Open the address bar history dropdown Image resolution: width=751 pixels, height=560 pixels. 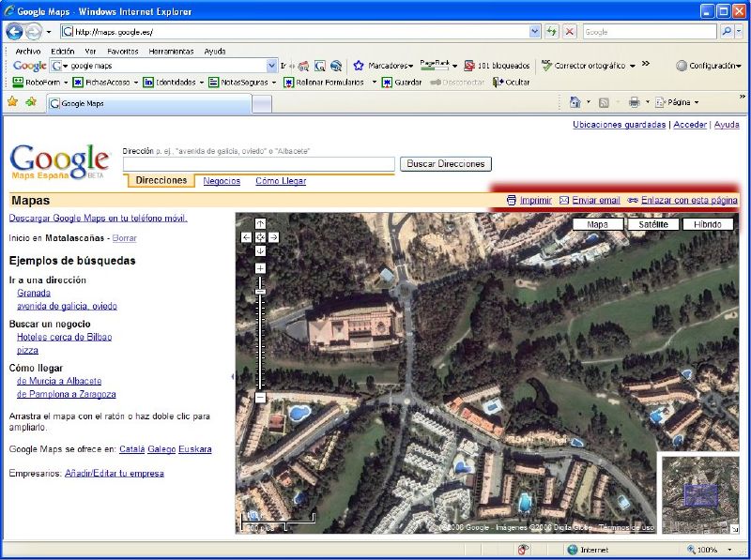[x=535, y=32]
